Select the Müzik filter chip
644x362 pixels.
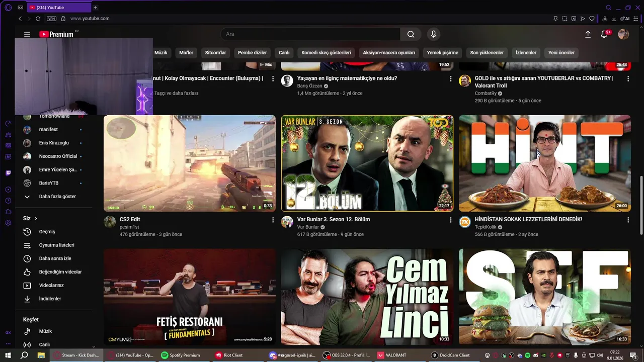click(160, 53)
